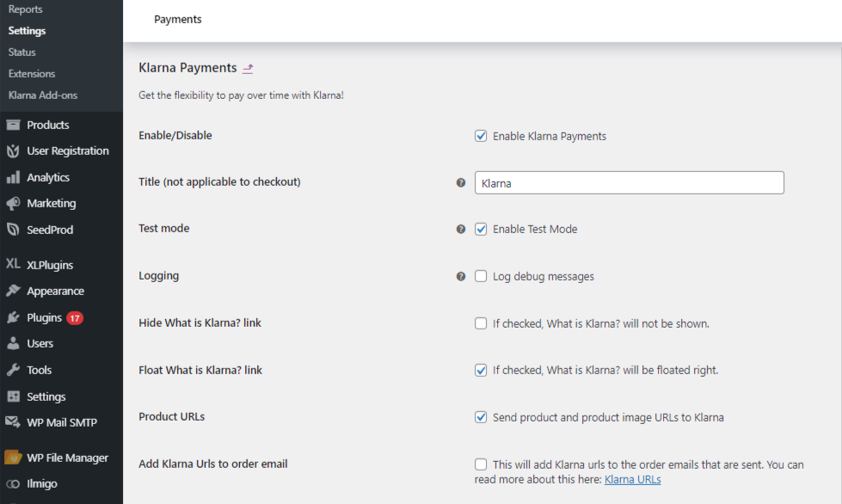Click the SeedProd leaf icon

(x=13, y=230)
